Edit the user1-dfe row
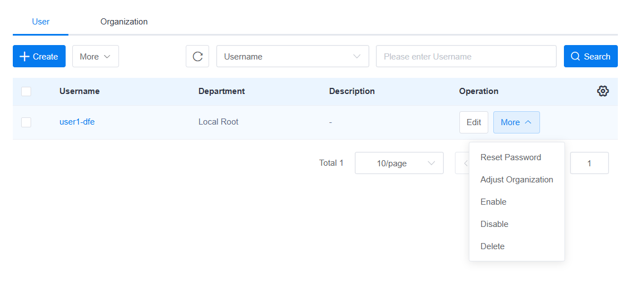 (x=473, y=122)
